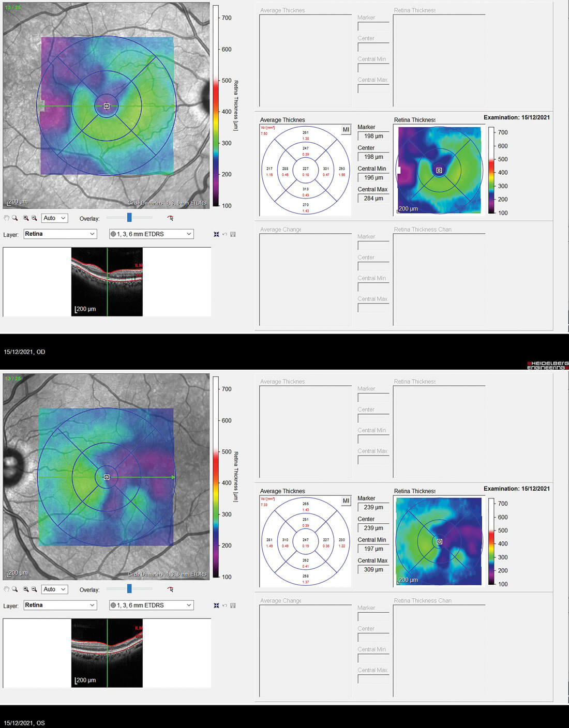Viewport: 569px width, 728px height.
Task: Zoom in on the OS fundus image
Action: click(x=26, y=589)
